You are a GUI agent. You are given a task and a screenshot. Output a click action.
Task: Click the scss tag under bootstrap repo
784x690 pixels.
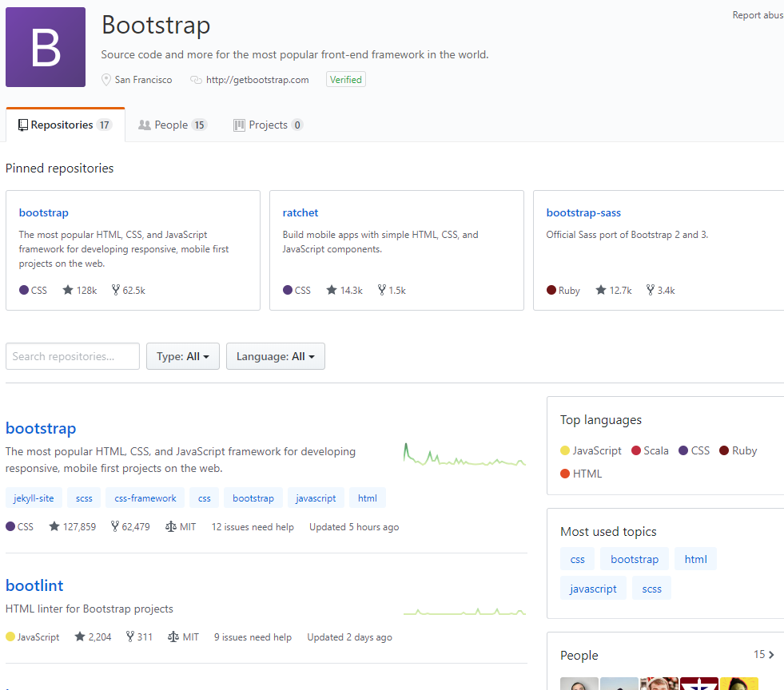pos(84,498)
